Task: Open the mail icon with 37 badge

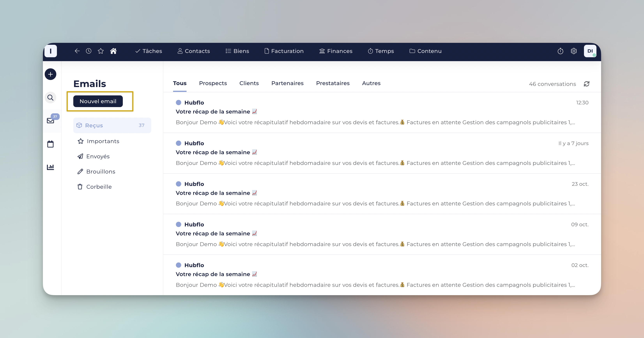Action: [x=50, y=120]
